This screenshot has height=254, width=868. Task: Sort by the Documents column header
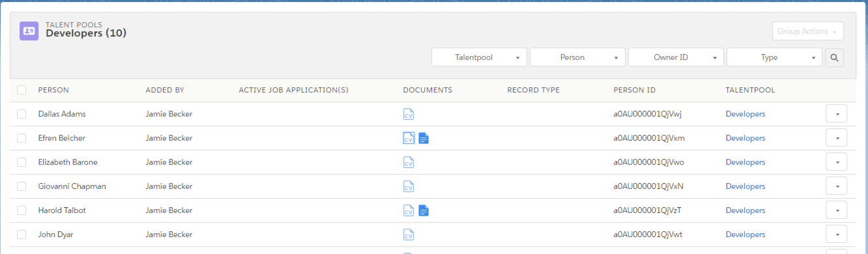point(427,91)
